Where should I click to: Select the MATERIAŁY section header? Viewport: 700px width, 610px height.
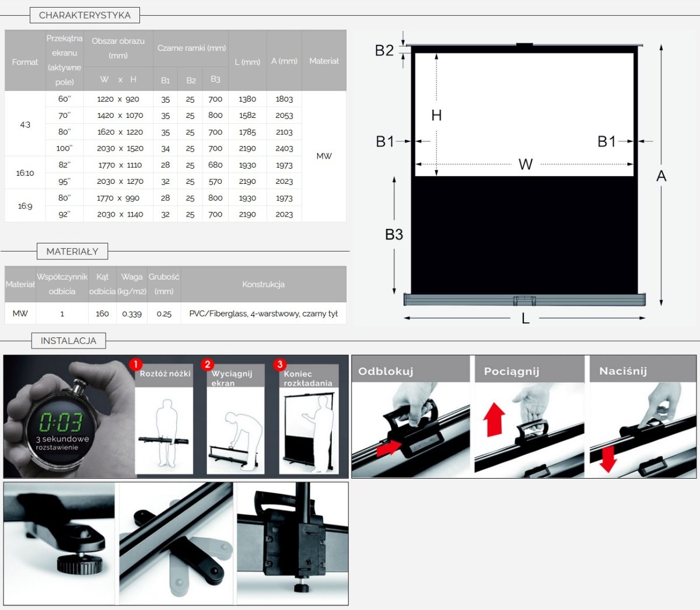(x=72, y=252)
